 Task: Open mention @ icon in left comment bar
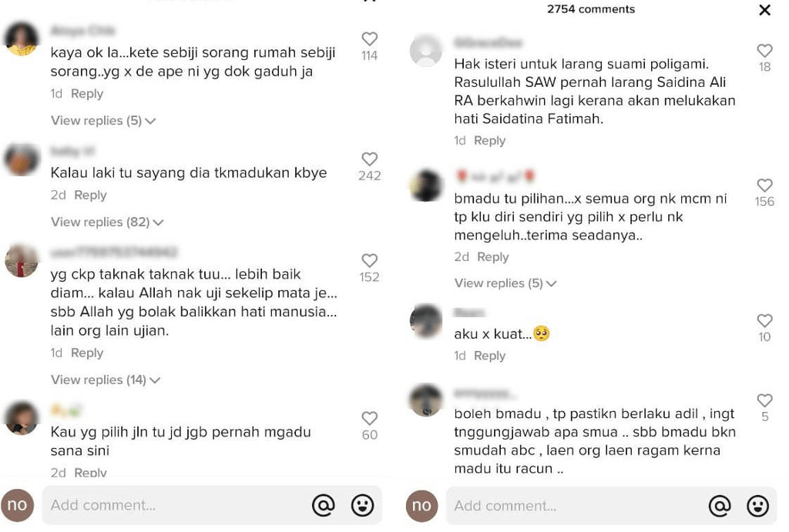coord(324,505)
